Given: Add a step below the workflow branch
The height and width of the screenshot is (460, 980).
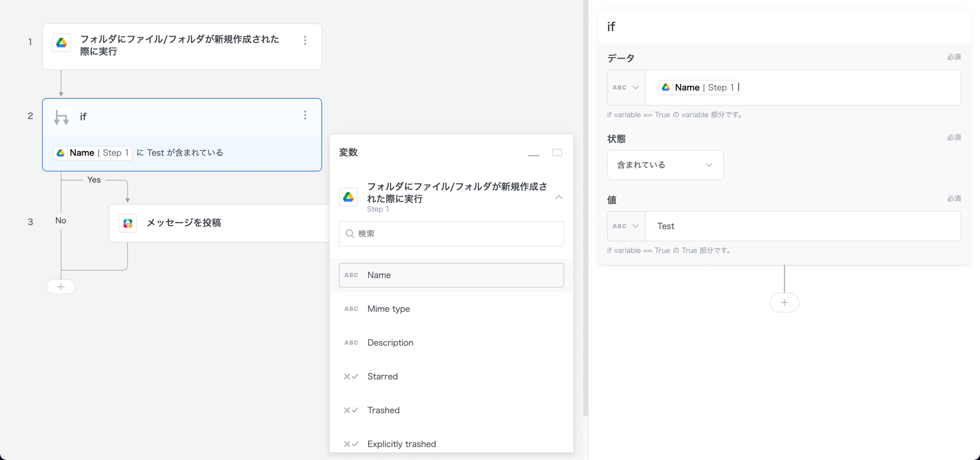Looking at the screenshot, I should tap(61, 287).
